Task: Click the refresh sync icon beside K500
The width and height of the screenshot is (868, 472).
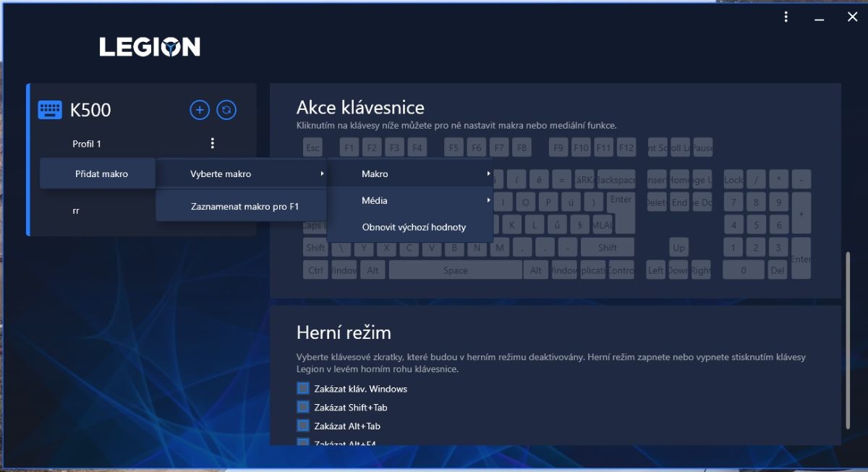Action: pyautogui.click(x=227, y=110)
